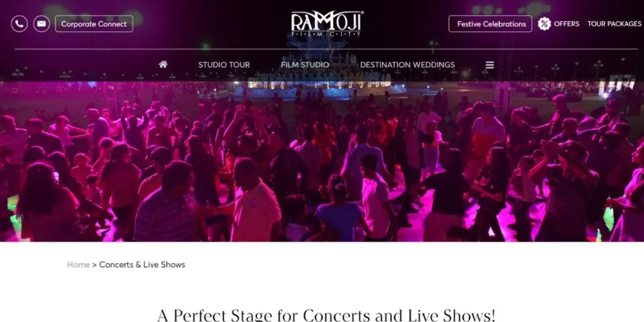This screenshot has height=322, width=644.
Task: Click the Perfect Stage for Concerts heading
Action: click(x=326, y=315)
